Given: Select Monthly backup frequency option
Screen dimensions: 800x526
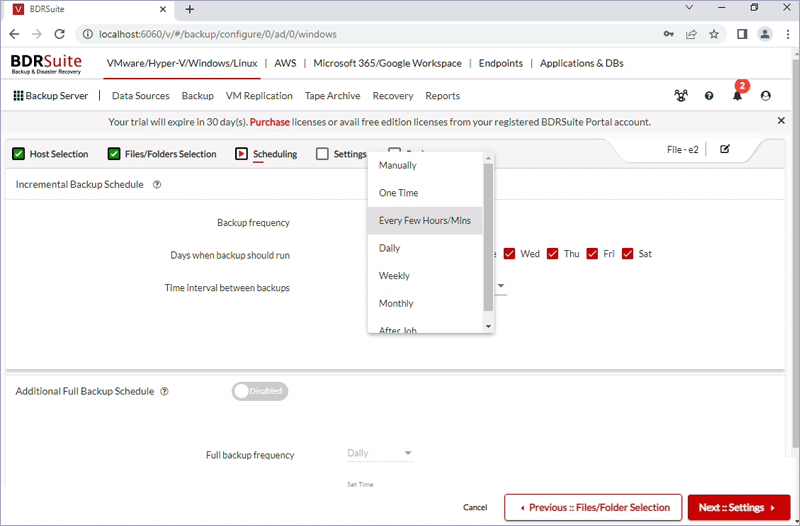Looking at the screenshot, I should point(424,303).
